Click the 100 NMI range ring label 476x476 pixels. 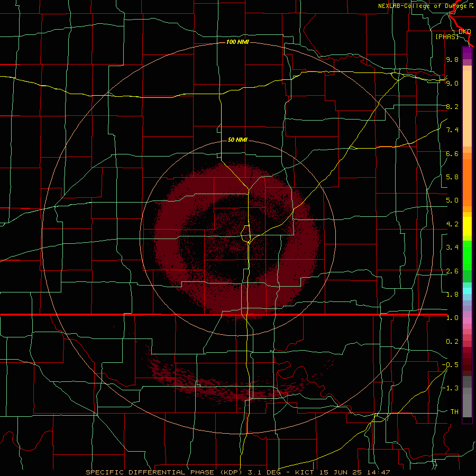237,42
